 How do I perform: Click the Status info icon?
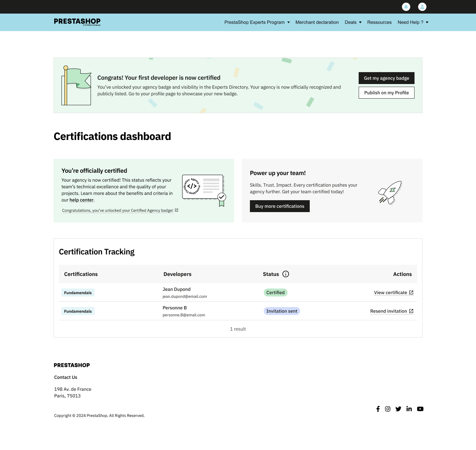coord(286,274)
